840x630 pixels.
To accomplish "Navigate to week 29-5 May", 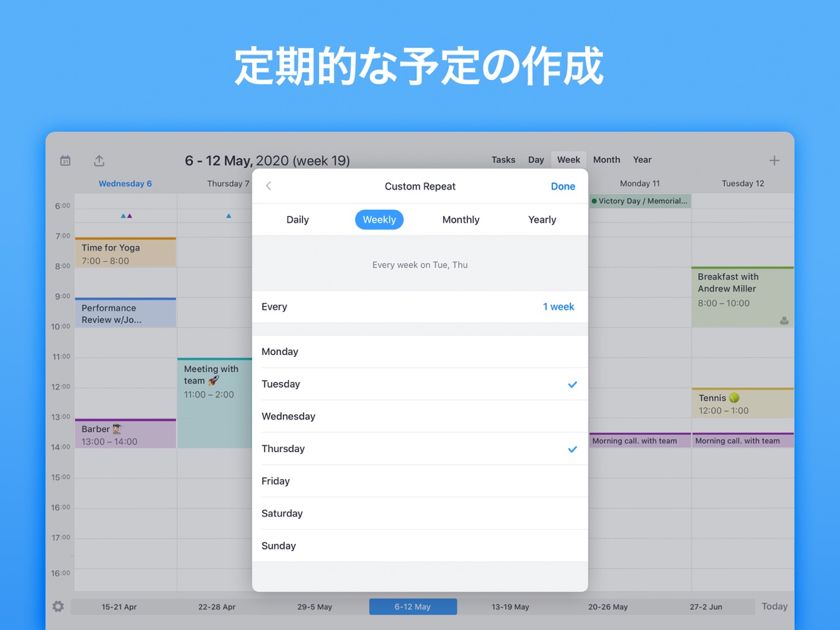I will (314, 607).
